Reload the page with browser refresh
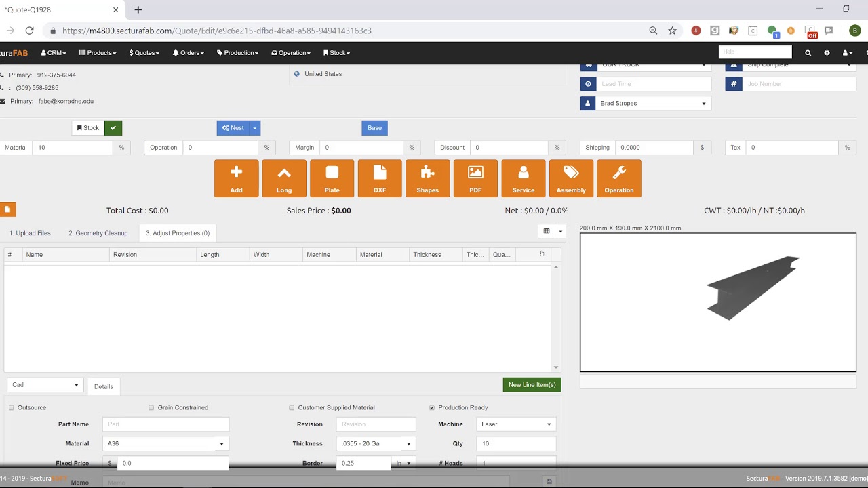The image size is (868, 488). 29,30
